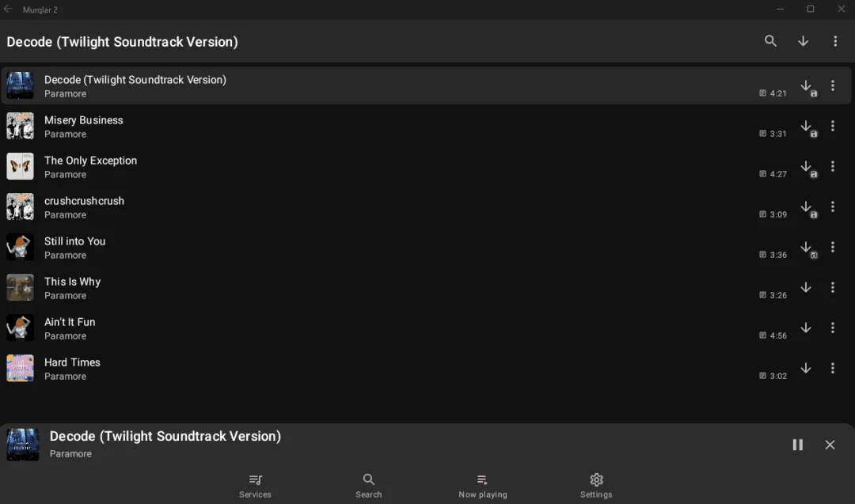Minimize the Murglar 2 window
This screenshot has height=504, width=855.
(780, 9)
